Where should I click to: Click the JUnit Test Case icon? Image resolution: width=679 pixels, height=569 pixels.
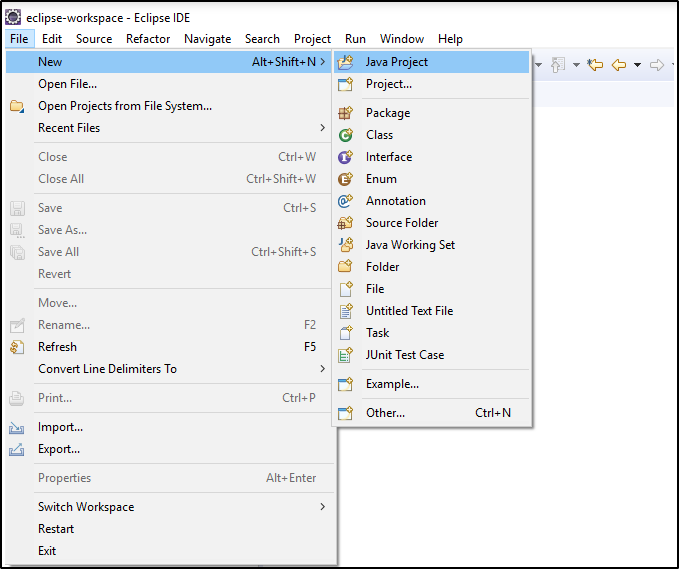(345, 355)
